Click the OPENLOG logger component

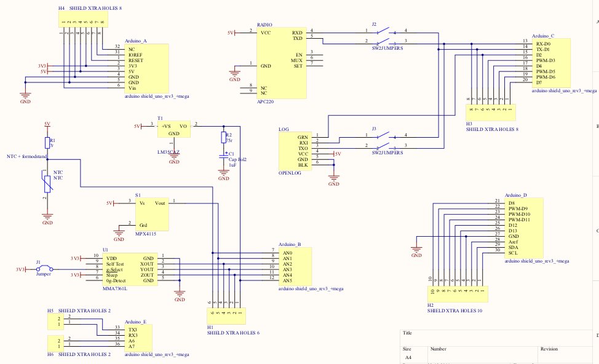[294, 151]
